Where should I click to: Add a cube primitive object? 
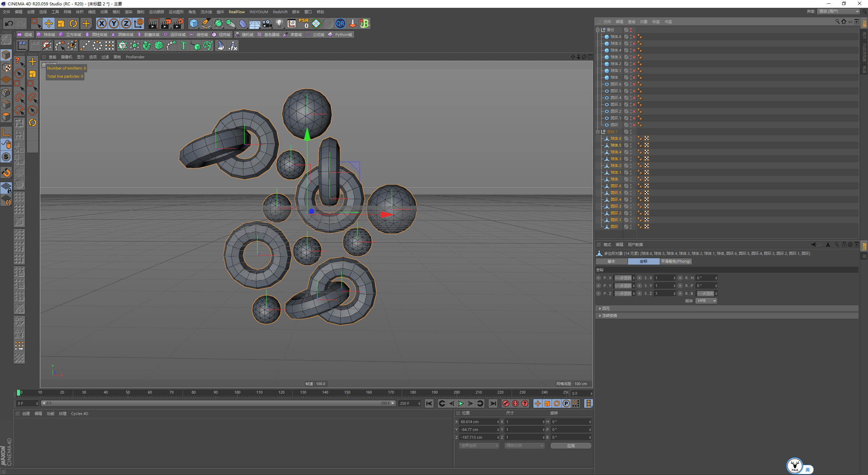coord(194,23)
